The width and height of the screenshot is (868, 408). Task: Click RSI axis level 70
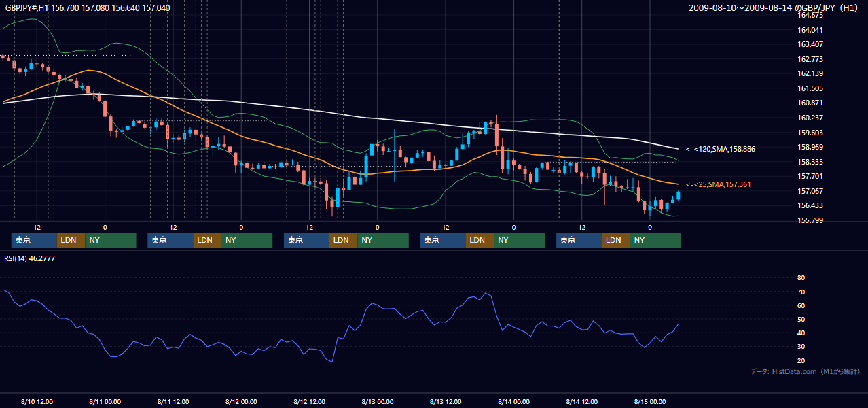click(801, 292)
